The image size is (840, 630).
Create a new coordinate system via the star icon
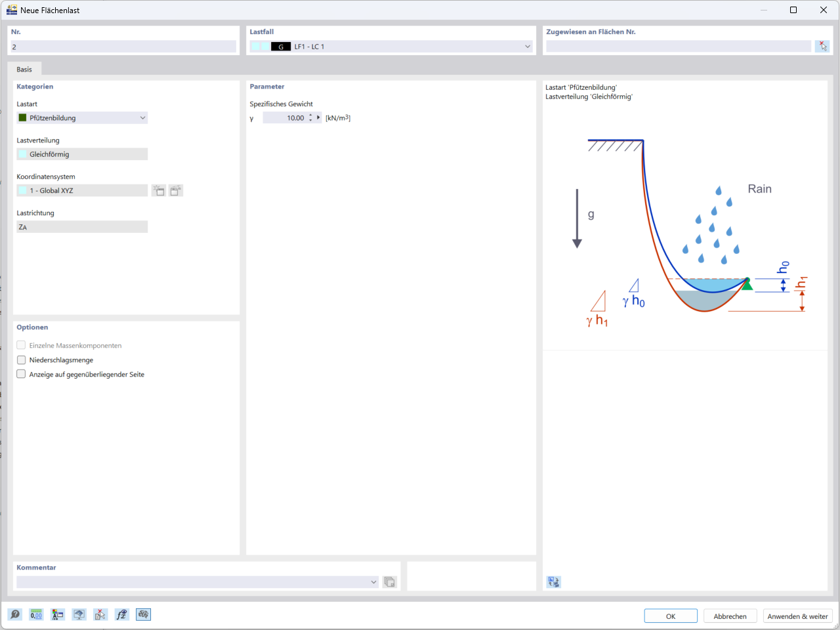[158, 190]
